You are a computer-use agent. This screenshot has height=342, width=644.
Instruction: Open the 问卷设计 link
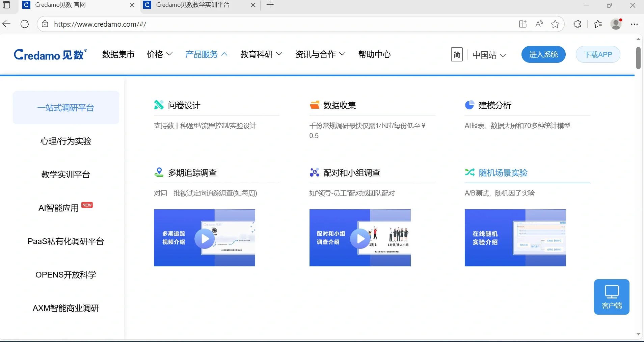(184, 105)
